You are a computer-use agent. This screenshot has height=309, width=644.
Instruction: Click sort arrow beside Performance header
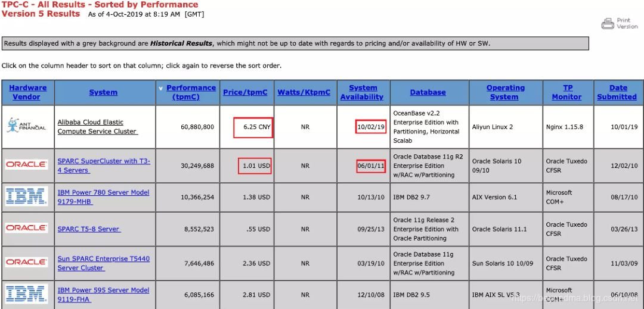tap(160, 88)
